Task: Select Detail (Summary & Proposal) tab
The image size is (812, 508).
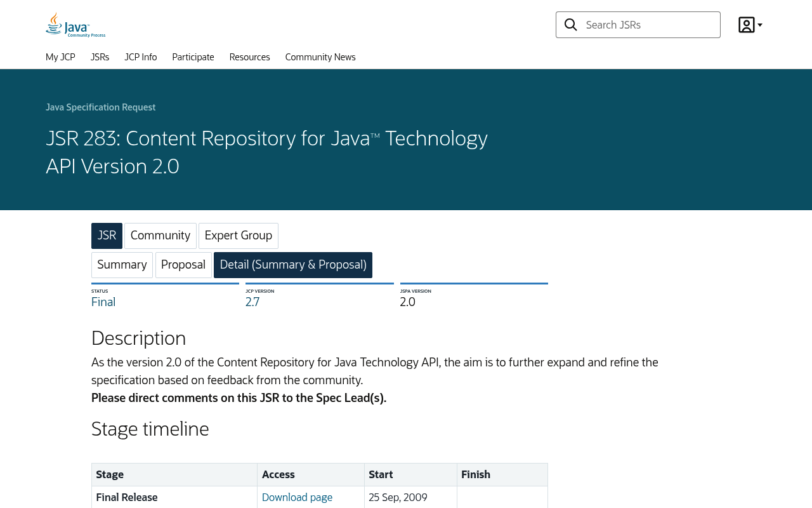Action: [x=293, y=265]
